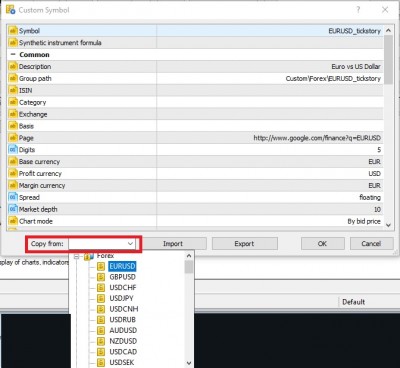Click the Margin currency row icon

(x=13, y=186)
